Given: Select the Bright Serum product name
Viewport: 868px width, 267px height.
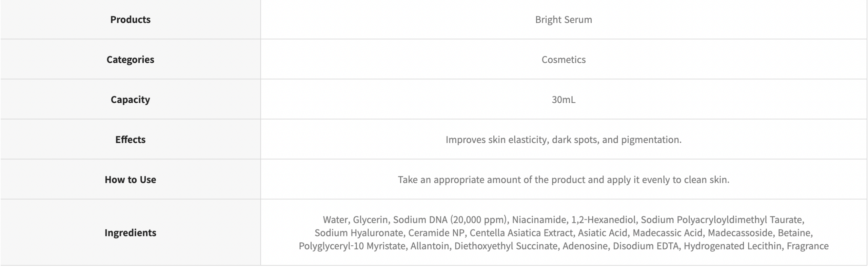Looking at the screenshot, I should point(563,20).
